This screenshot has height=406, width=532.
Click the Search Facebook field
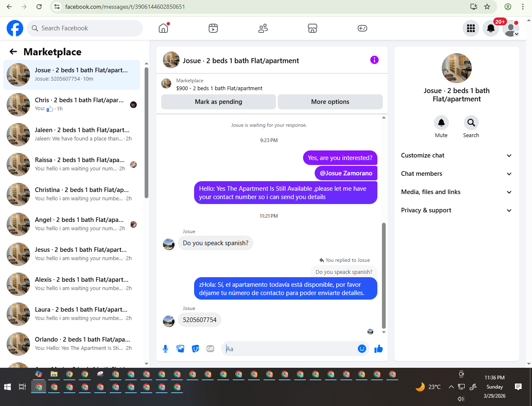click(85, 28)
